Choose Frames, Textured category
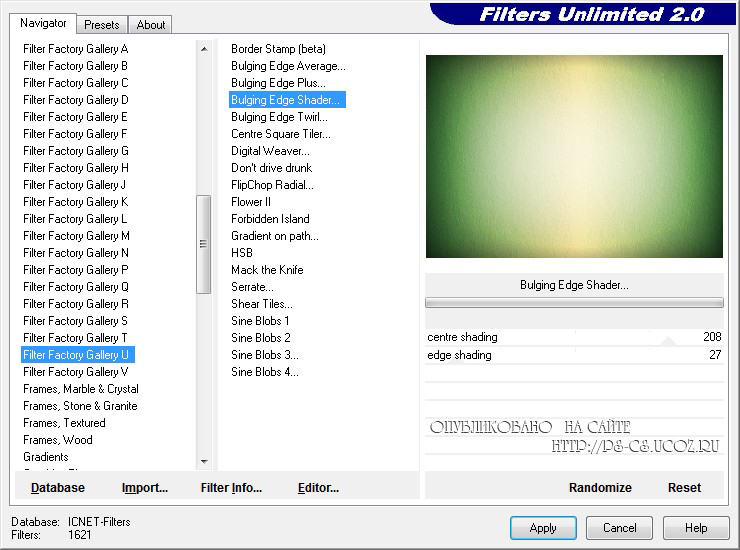740x550 pixels. [x=64, y=423]
